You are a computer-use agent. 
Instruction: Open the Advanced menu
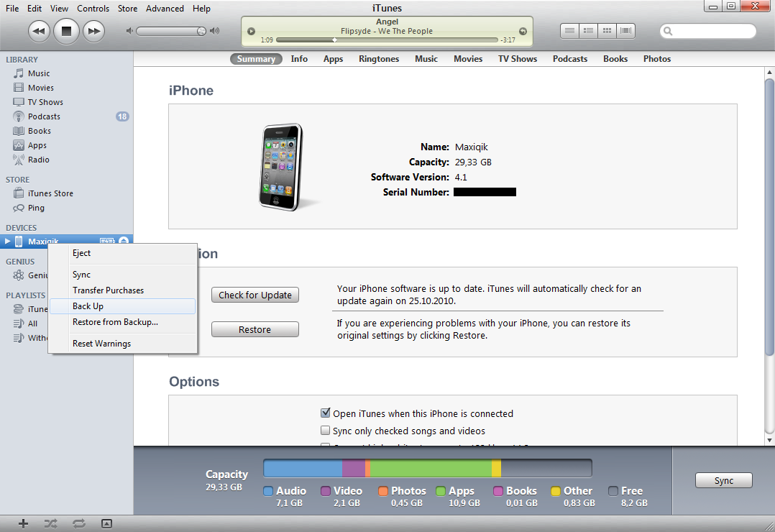[165, 9]
